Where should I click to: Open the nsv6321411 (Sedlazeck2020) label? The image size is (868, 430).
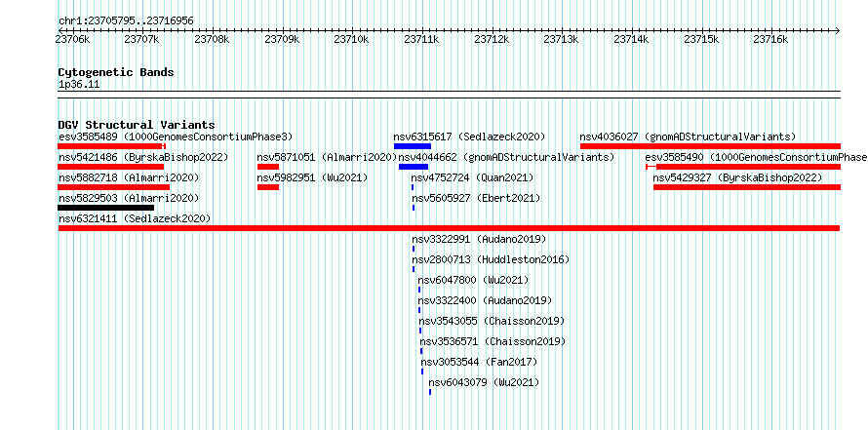tap(135, 218)
